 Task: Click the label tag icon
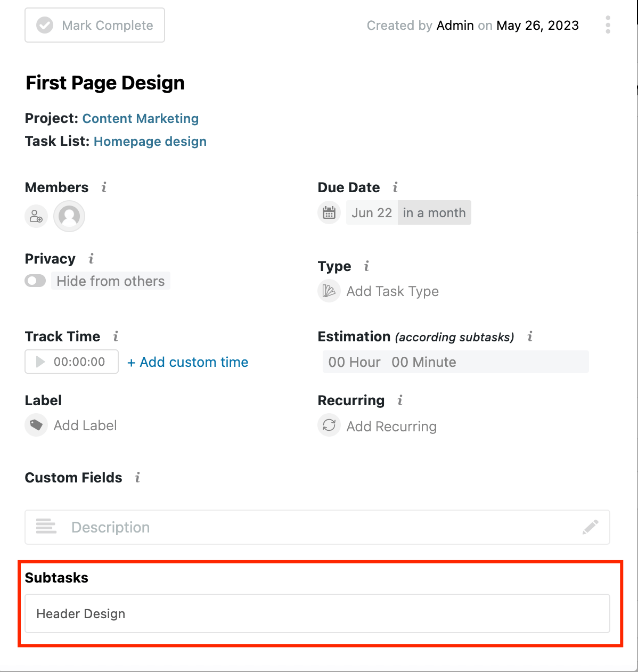[x=36, y=425]
